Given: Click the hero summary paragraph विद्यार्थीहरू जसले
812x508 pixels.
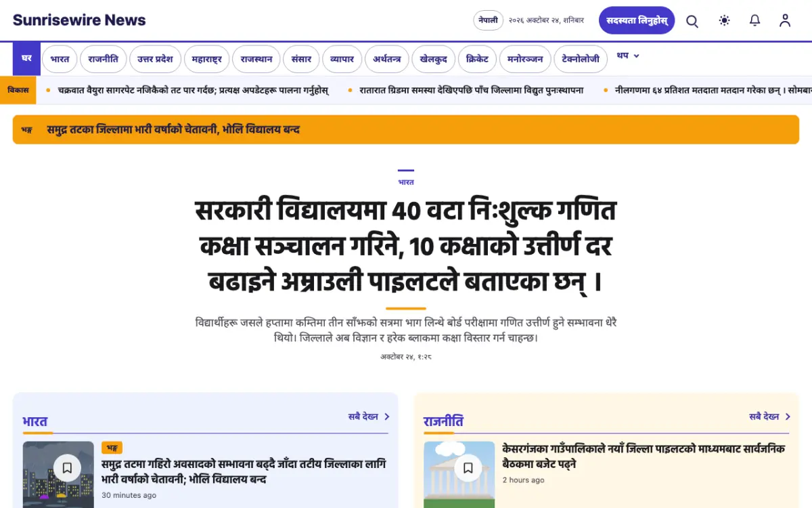Looking at the screenshot, I should click(x=406, y=330).
